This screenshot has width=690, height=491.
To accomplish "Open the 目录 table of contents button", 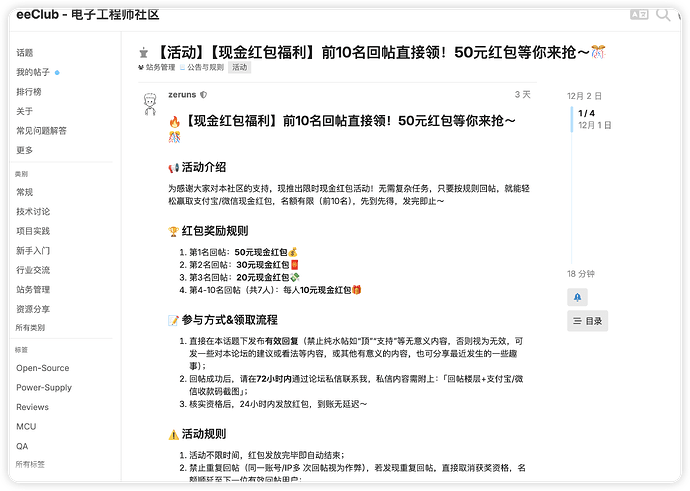I will click(587, 321).
